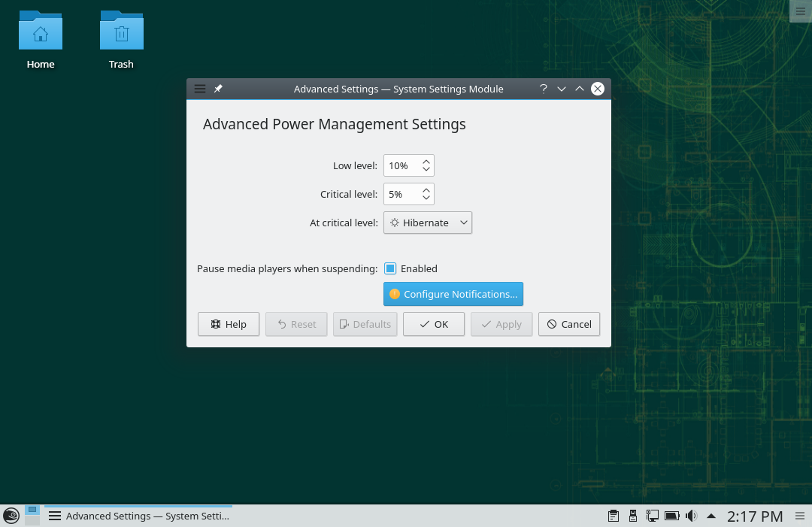Click the removable USB device tray icon
812x527 pixels.
pos(633,516)
